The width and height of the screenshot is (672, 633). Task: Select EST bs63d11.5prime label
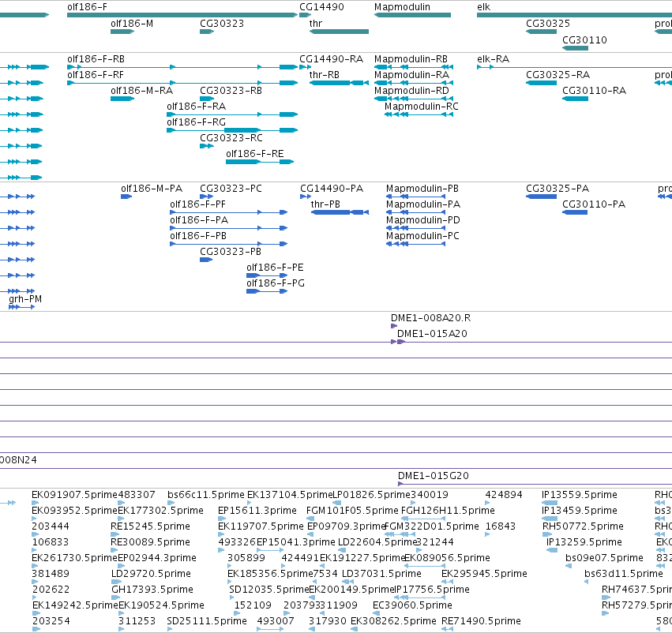(x=624, y=574)
